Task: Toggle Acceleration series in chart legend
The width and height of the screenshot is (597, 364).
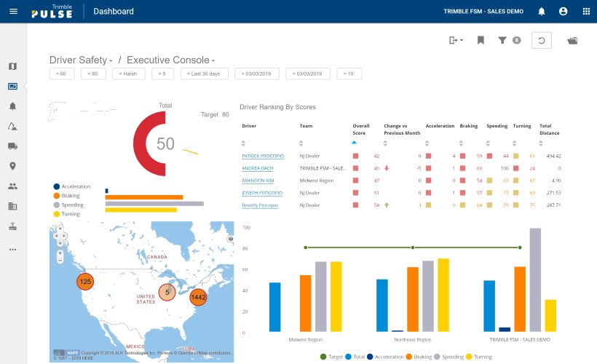Action: (x=385, y=357)
